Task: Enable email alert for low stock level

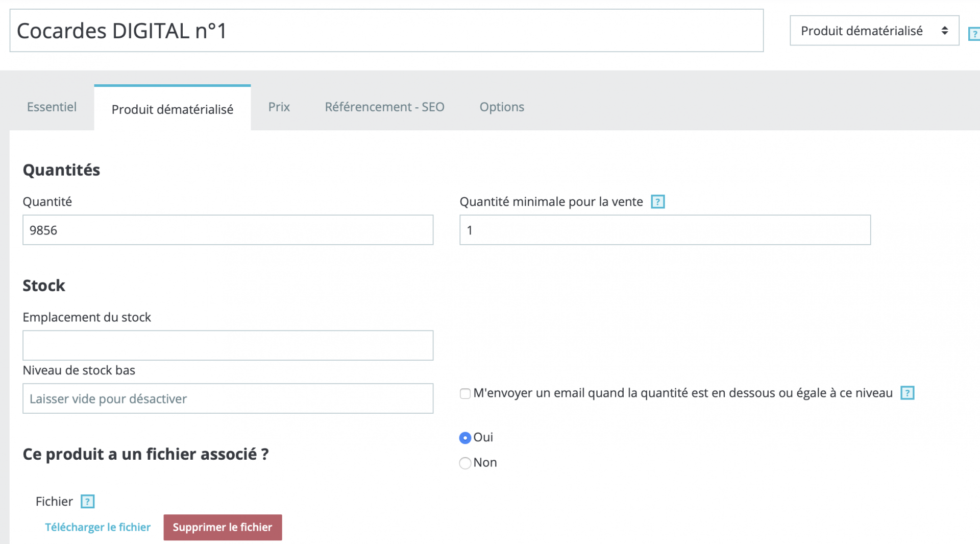Action: 465,393
